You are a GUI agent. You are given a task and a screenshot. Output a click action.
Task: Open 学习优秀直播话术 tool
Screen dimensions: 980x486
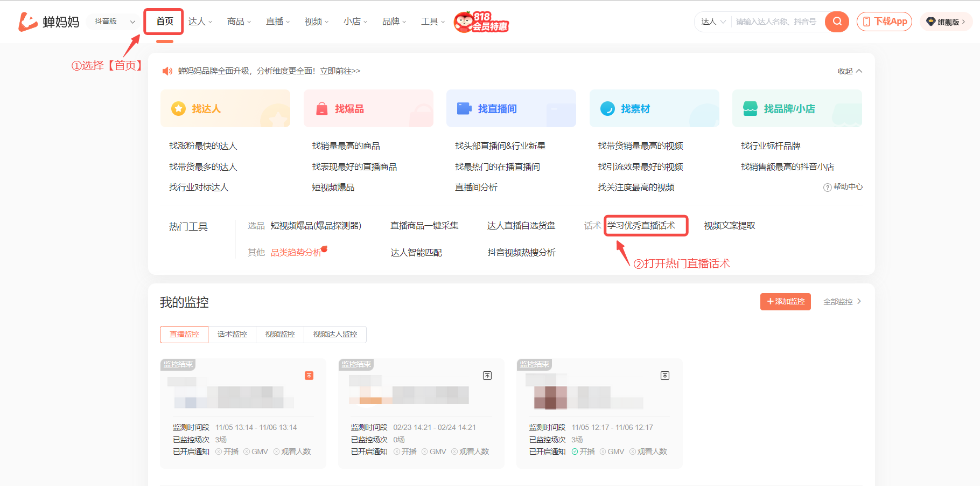tap(641, 226)
